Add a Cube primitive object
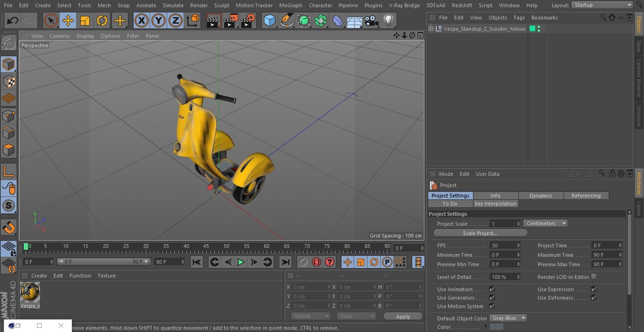This screenshot has height=332, width=644. (269, 21)
